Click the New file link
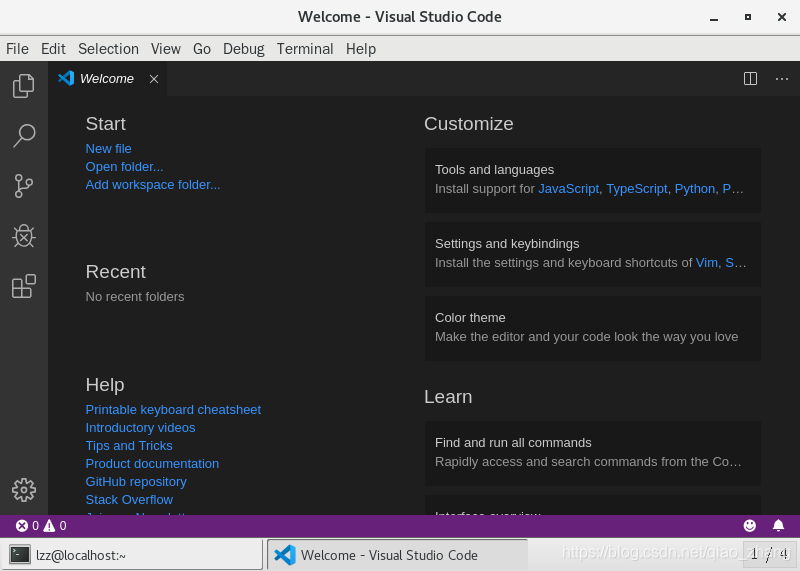Screen dimensions: 800x571 pos(109,148)
